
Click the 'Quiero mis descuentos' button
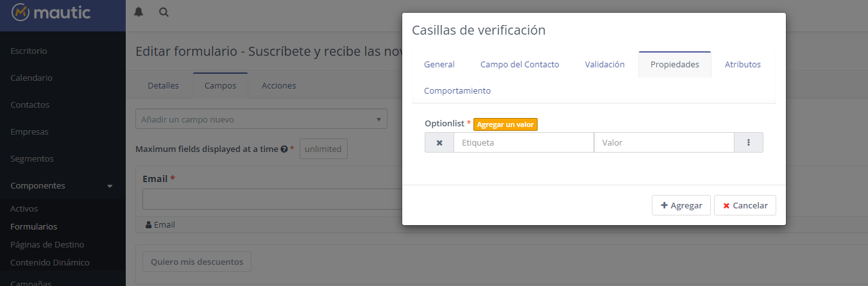(x=197, y=262)
